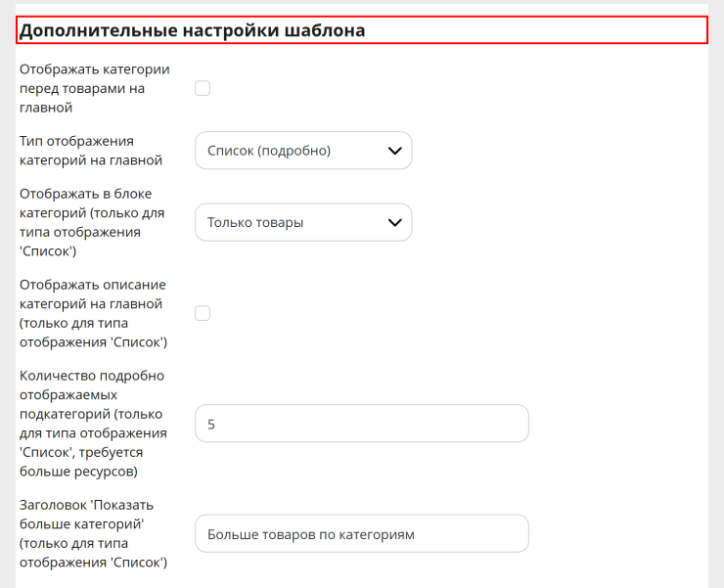The width and height of the screenshot is (724, 588).
Task: Place cursor right after the number 5
Action: point(215,424)
